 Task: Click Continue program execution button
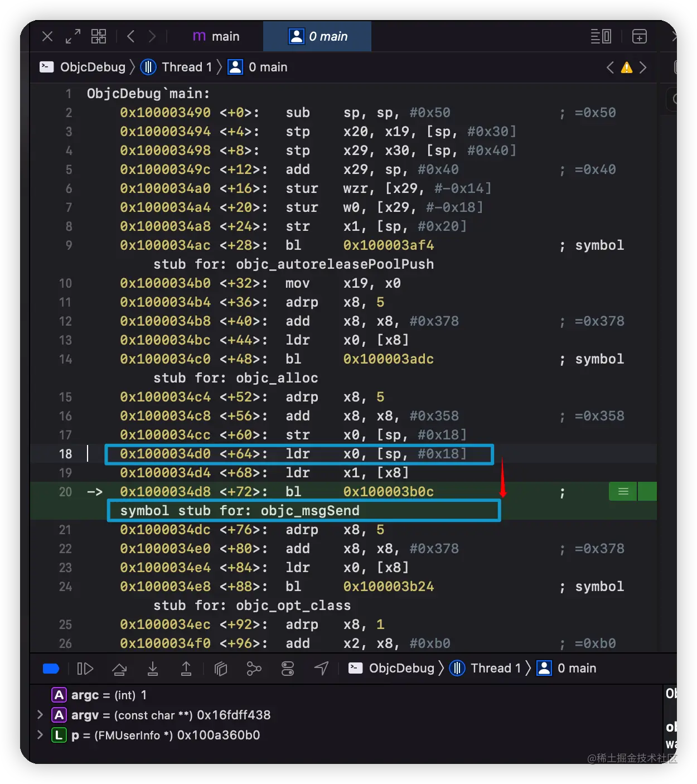click(85, 669)
